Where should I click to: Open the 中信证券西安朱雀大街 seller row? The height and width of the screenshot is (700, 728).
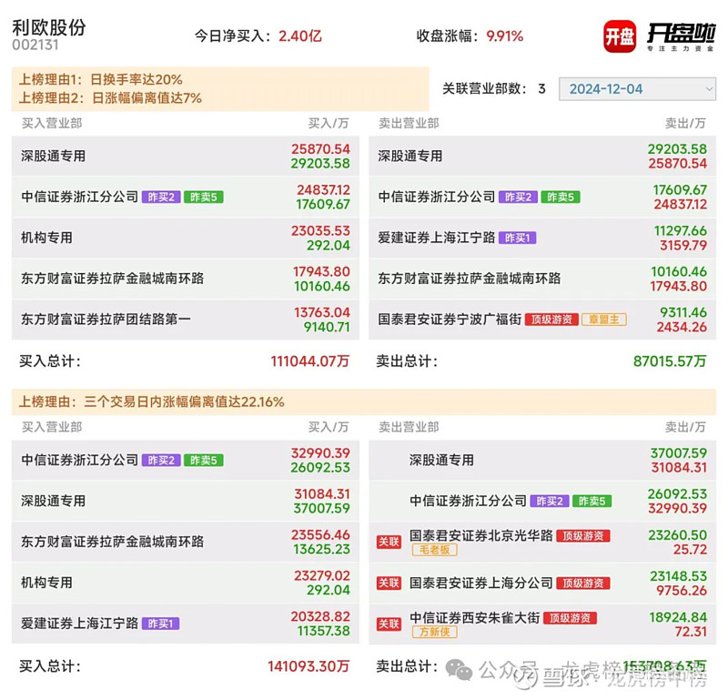pyautogui.click(x=542, y=624)
